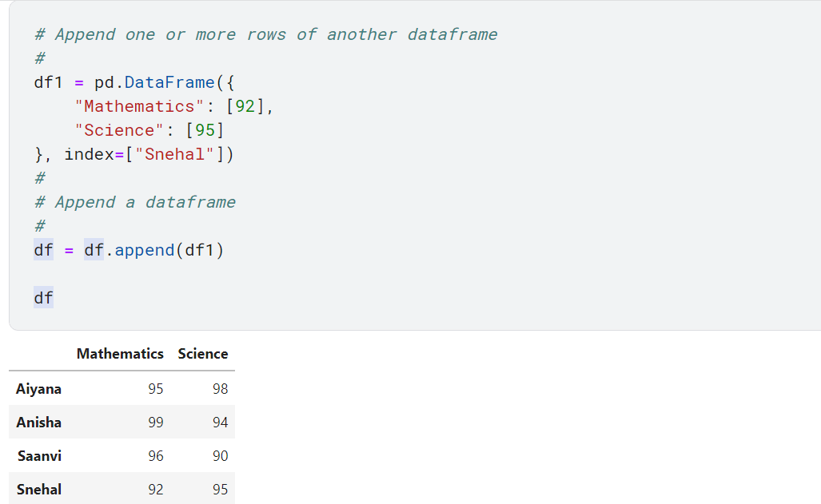This screenshot has height=504, width=821.
Task: Click the Mathematics column header
Action: click(x=120, y=354)
